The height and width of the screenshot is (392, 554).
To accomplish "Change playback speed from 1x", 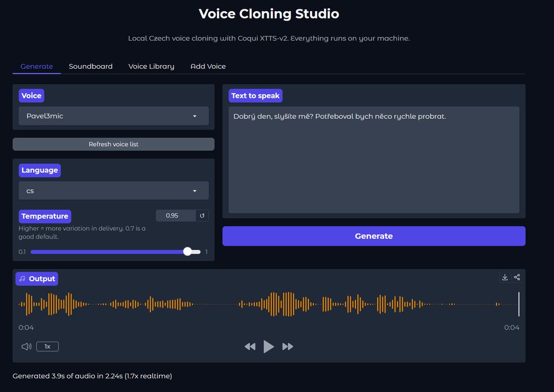I will tap(47, 346).
